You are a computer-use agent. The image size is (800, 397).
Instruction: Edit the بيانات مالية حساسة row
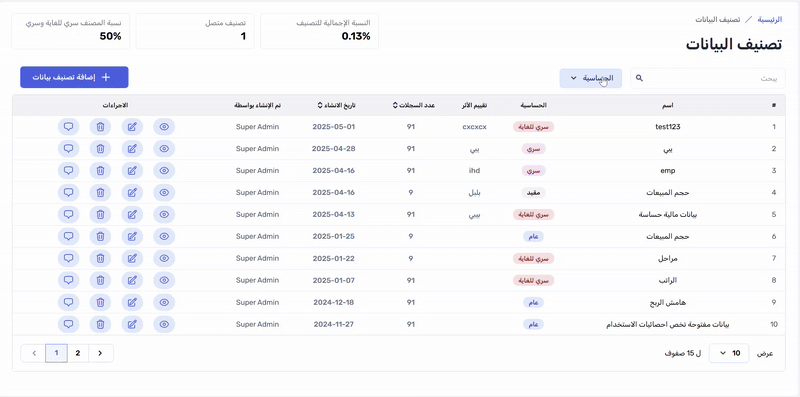pyautogui.click(x=132, y=214)
